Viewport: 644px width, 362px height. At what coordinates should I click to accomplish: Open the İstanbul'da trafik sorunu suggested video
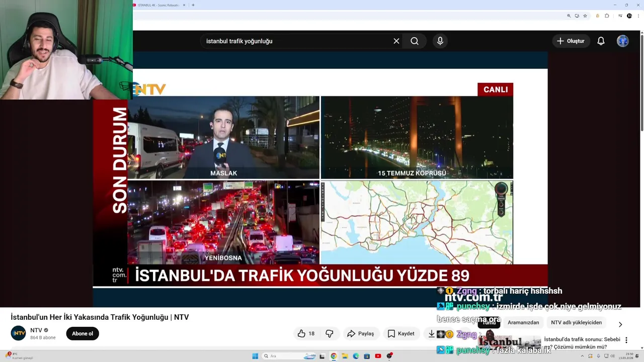tap(582, 343)
